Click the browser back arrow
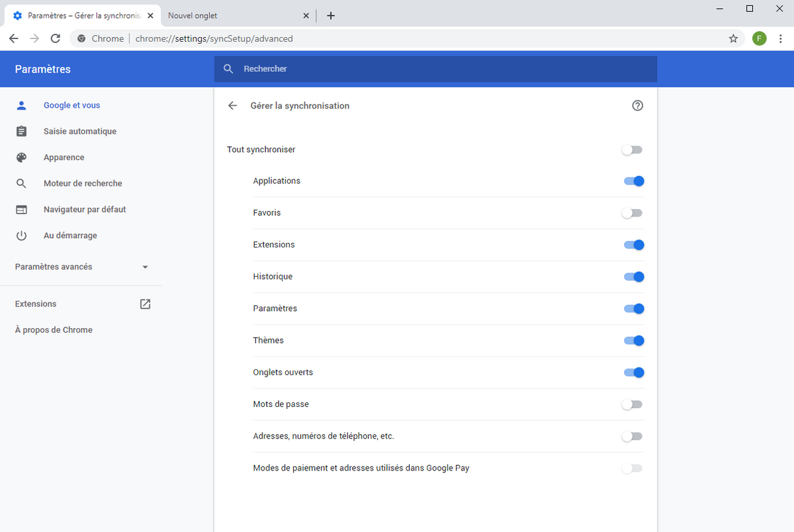 tap(14, 38)
